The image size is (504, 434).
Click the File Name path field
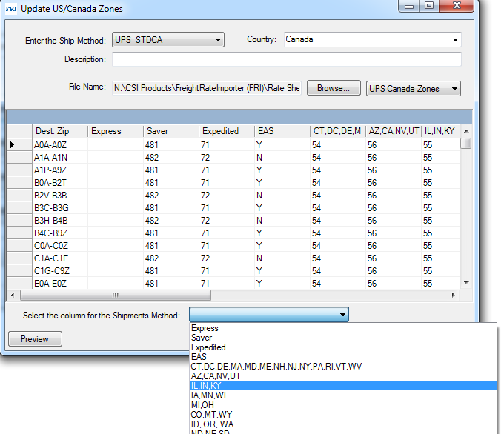click(x=207, y=87)
